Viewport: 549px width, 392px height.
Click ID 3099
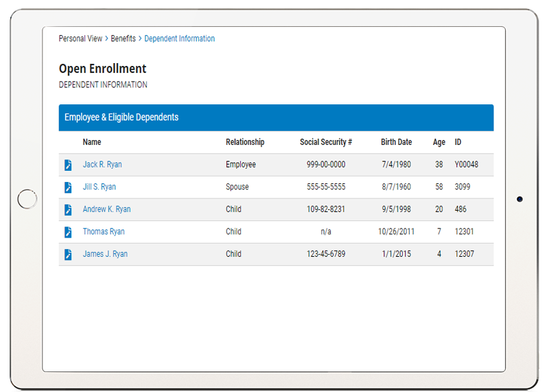(x=463, y=187)
